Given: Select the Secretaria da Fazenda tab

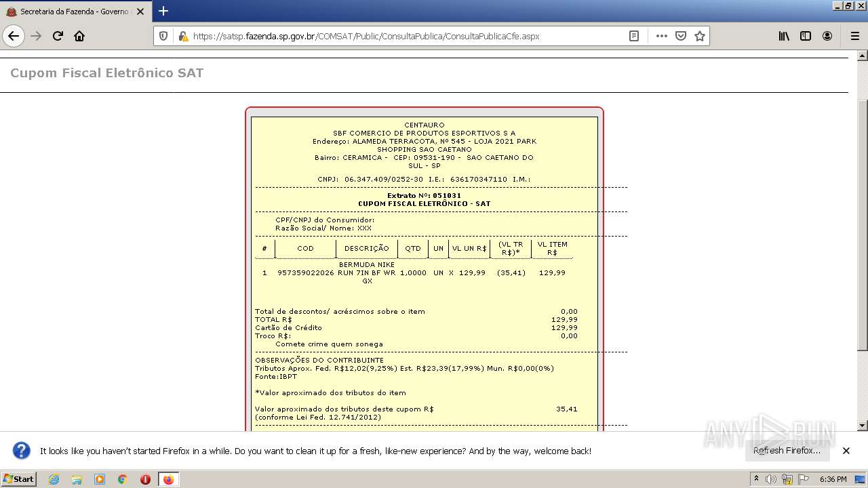Looking at the screenshot, I should 75,12.
